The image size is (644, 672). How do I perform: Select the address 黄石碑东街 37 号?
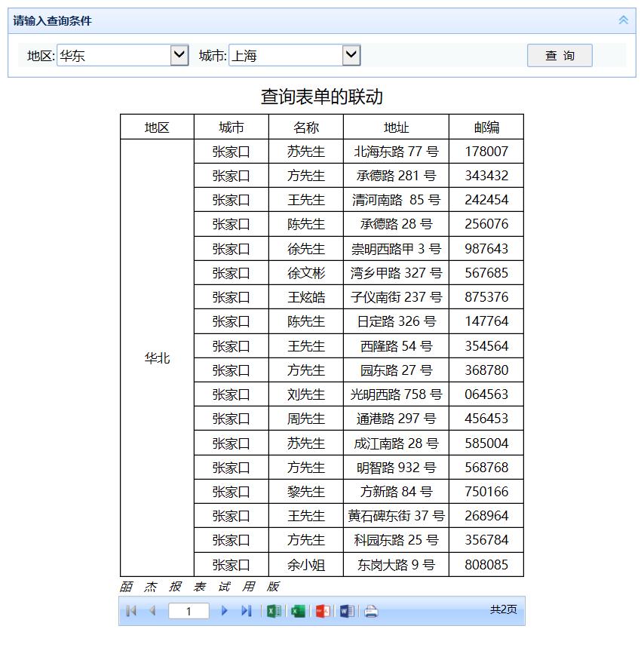coord(396,516)
